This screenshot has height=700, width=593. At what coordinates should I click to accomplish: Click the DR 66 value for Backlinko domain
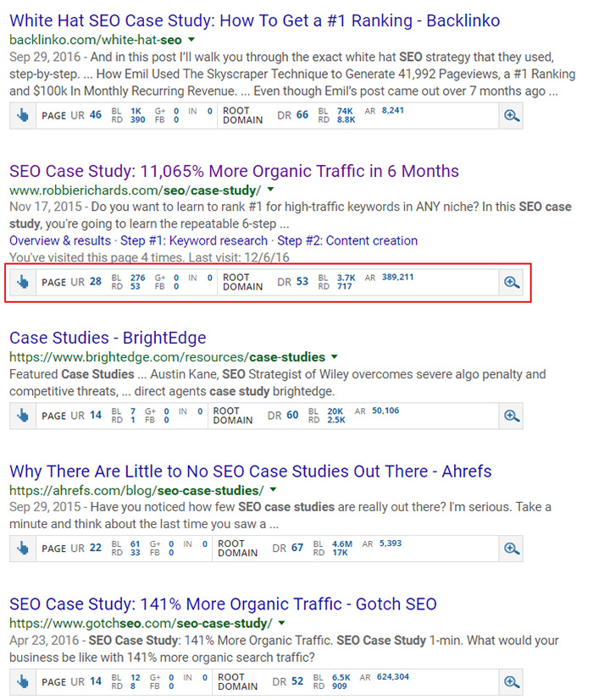[302, 115]
